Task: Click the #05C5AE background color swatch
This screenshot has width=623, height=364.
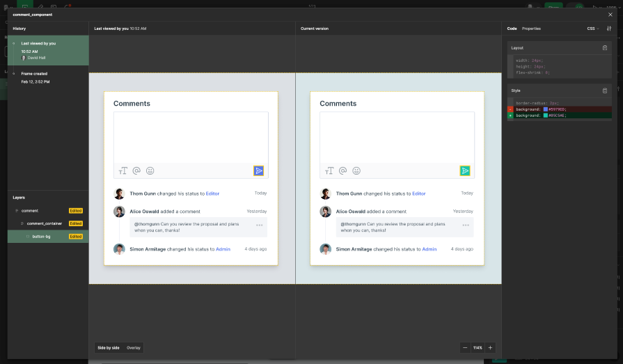Action: tap(546, 116)
